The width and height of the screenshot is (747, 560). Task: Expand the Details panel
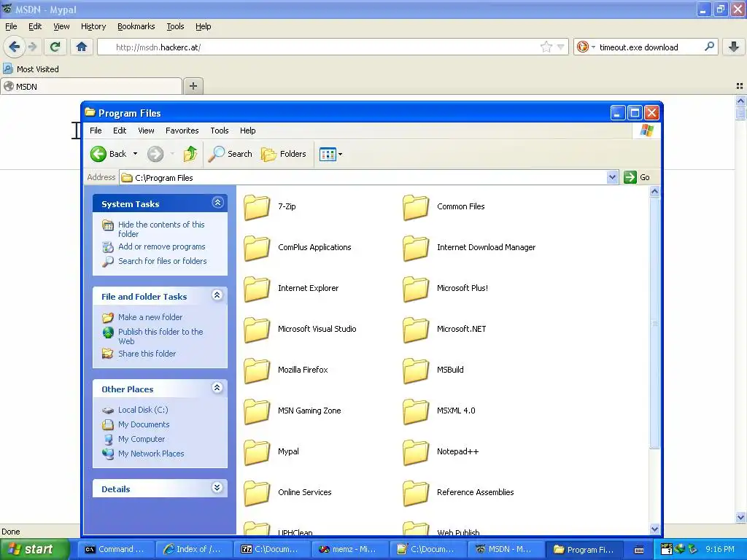click(x=217, y=488)
